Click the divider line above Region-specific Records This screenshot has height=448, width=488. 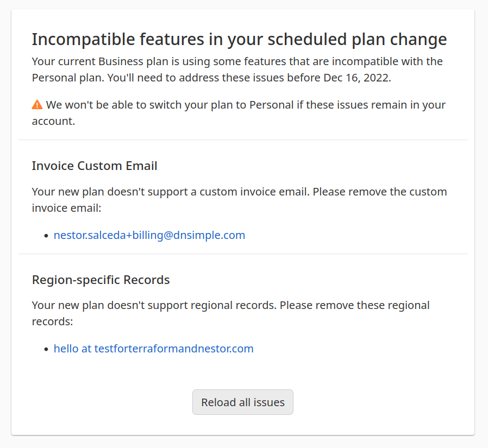[x=243, y=254]
